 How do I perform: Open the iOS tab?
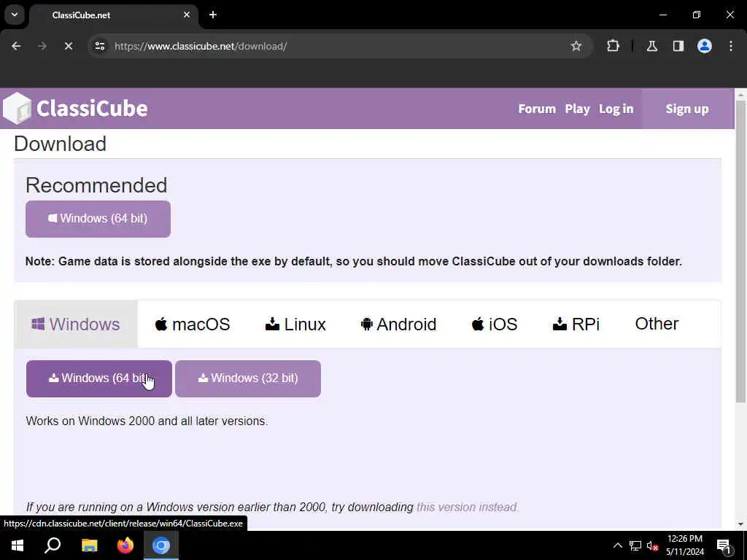[x=495, y=324]
